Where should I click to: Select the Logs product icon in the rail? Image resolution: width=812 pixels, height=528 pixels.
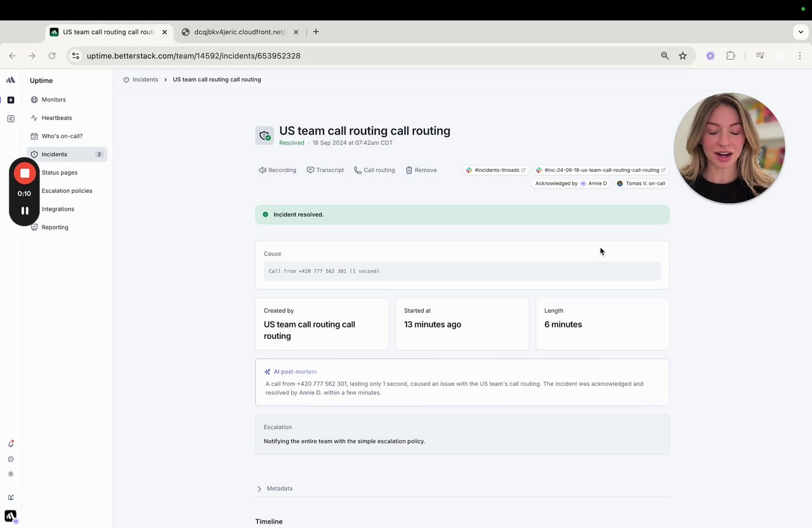[x=10, y=119]
